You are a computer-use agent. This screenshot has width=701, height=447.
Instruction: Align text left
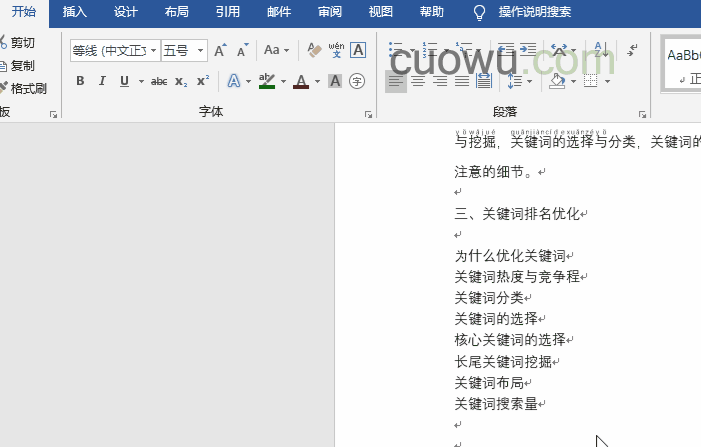coord(396,81)
